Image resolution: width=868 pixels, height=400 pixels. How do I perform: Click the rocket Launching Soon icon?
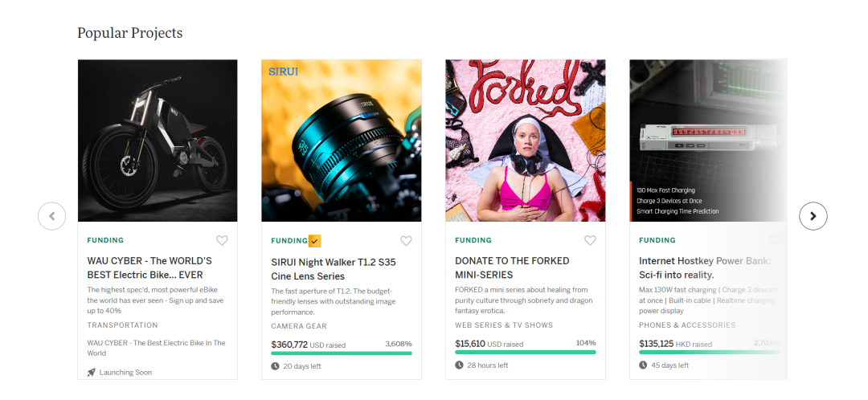click(x=92, y=373)
